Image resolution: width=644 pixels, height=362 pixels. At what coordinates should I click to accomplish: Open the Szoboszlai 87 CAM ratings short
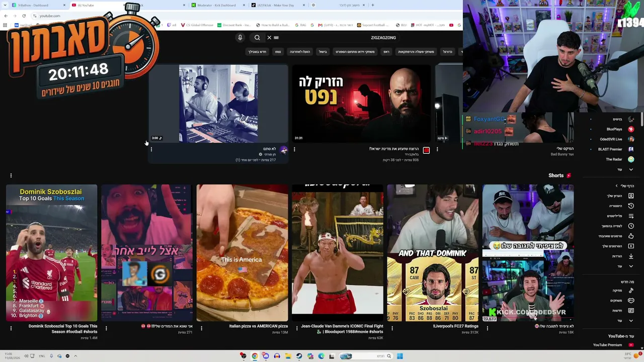tap(433, 253)
